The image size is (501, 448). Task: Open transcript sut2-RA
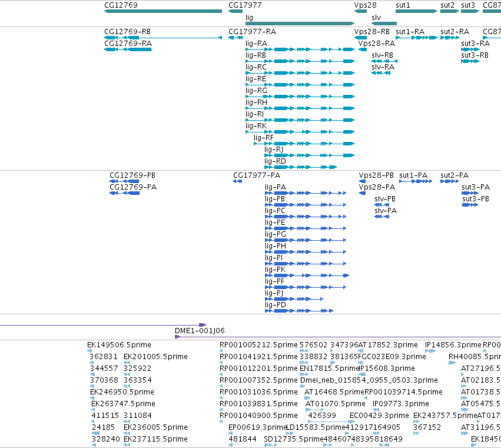pyautogui.click(x=450, y=38)
